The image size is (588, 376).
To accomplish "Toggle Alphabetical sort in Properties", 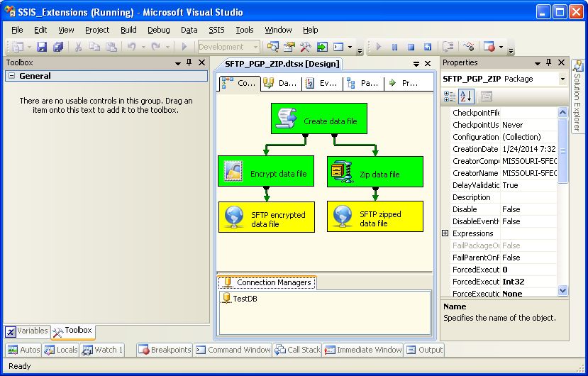I will coord(466,96).
